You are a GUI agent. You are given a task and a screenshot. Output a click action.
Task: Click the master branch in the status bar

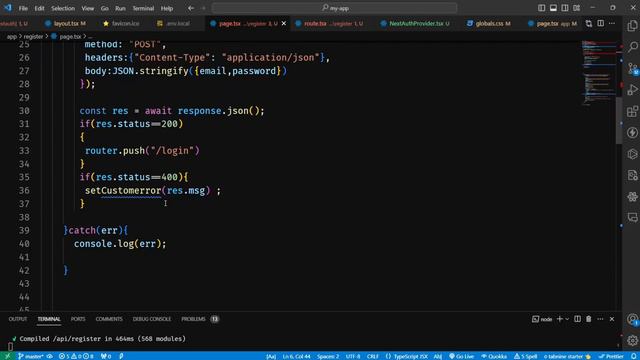(x=31, y=356)
